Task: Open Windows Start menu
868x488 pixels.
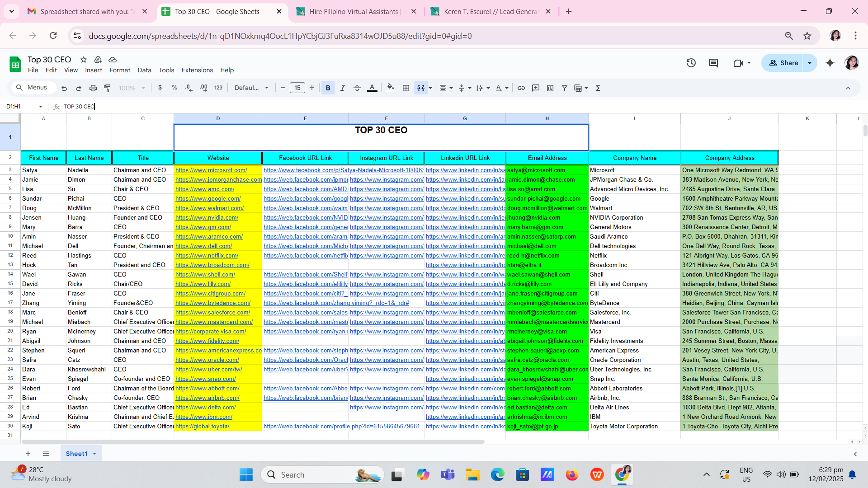Action: (246, 475)
